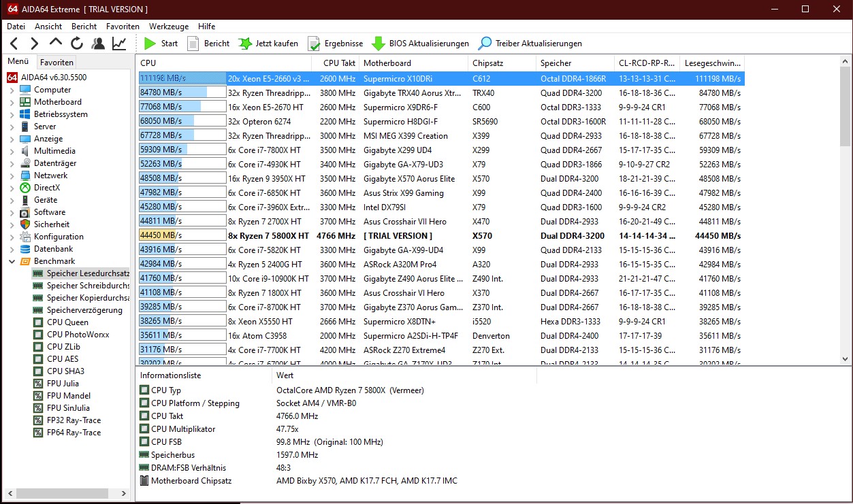Image resolution: width=853 pixels, height=504 pixels.
Task: Select CPU SHA3 benchmark
Action: pyautogui.click(x=58, y=371)
